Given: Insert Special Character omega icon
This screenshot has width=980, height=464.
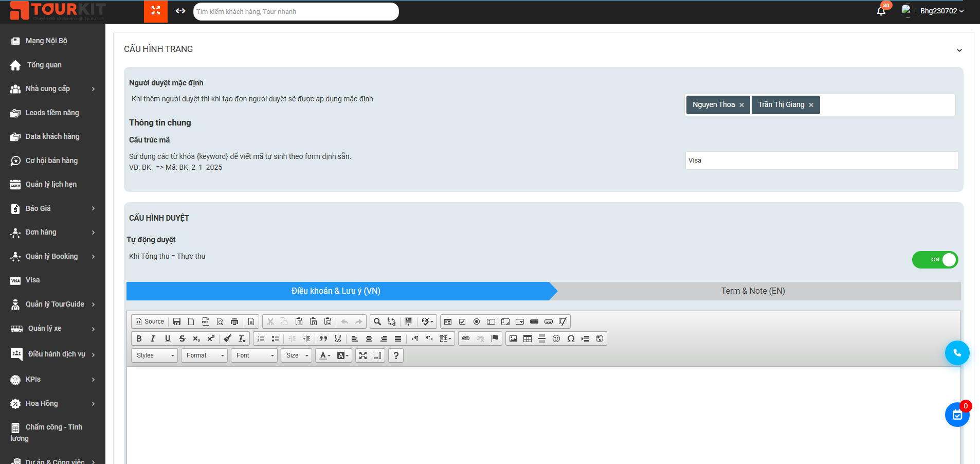Looking at the screenshot, I should [x=571, y=338].
